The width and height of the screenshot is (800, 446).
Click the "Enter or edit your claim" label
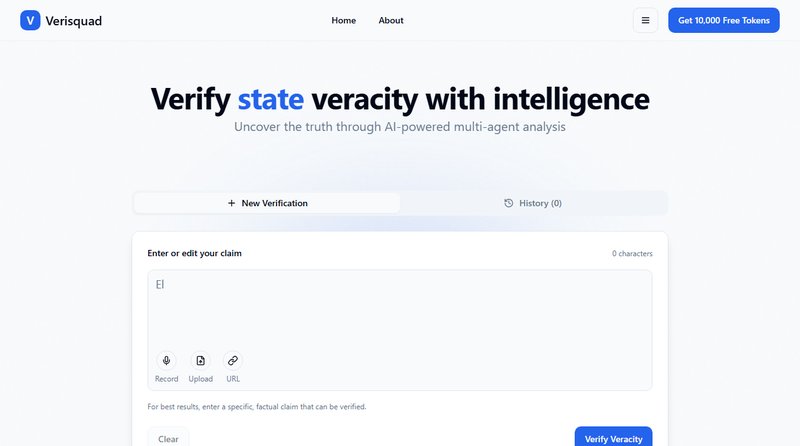point(194,253)
